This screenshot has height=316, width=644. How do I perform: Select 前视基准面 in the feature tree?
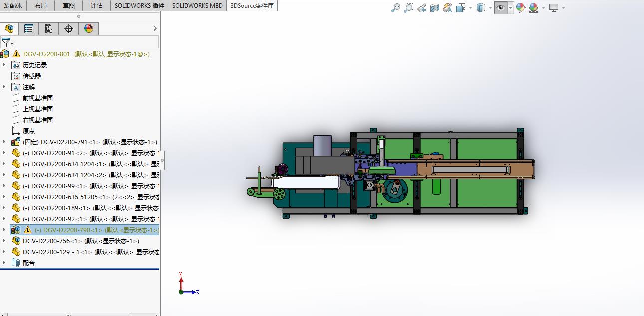coord(37,98)
